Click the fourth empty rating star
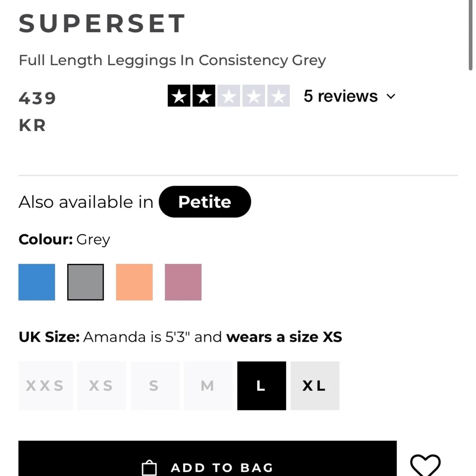Viewport: 476px width, 476px height. [x=253, y=96]
